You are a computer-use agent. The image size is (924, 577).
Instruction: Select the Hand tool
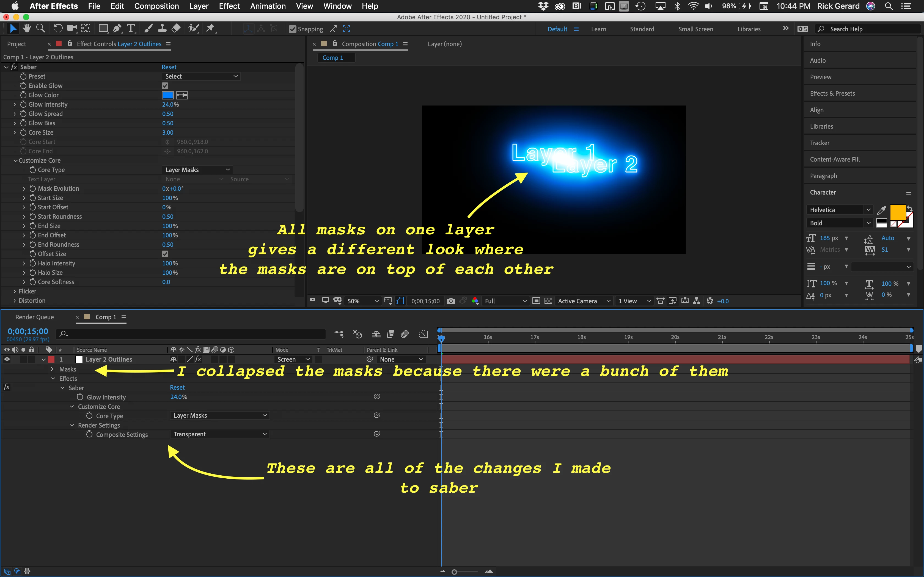pos(26,28)
